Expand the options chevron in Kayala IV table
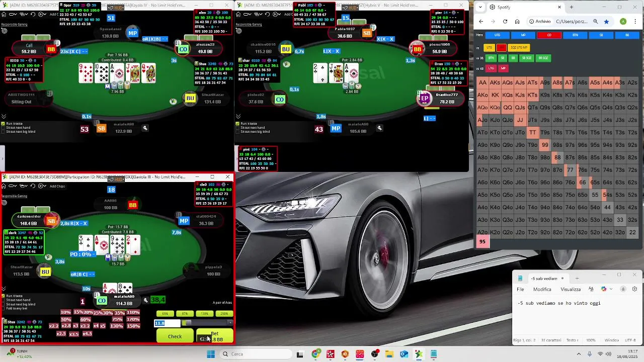The height and width of the screenshot is (362, 644). click(4, 116)
